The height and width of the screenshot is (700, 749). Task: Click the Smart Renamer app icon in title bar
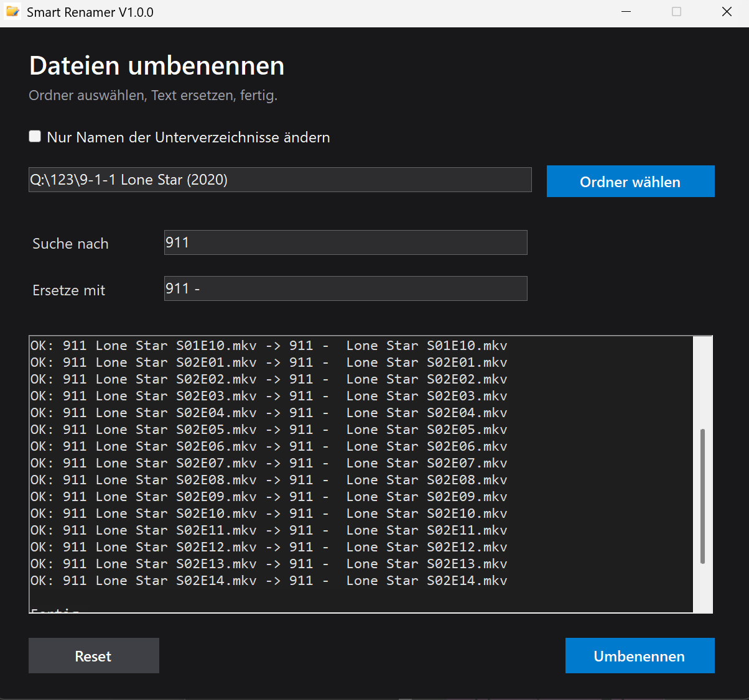12,12
